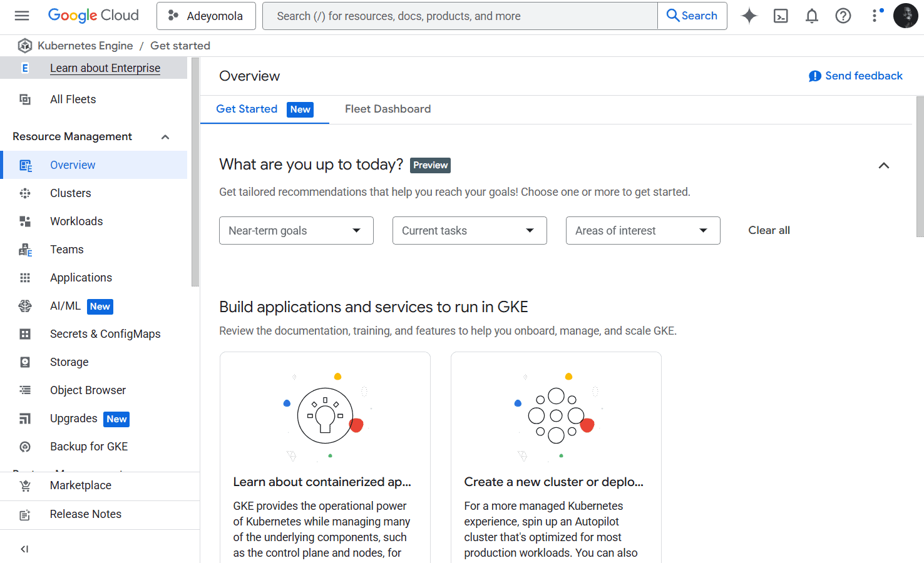This screenshot has width=924, height=563.
Task: Open Gemini AI assistant sparkle icon
Action: click(749, 16)
